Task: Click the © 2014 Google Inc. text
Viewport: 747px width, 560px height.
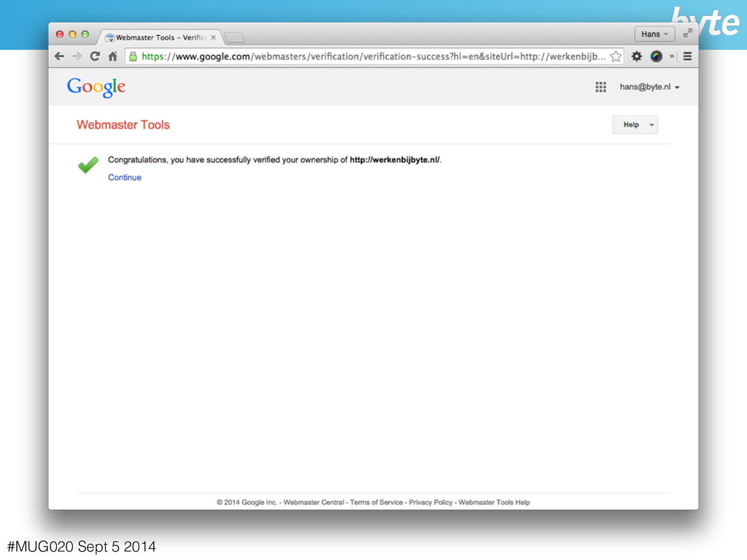Action: point(247,502)
